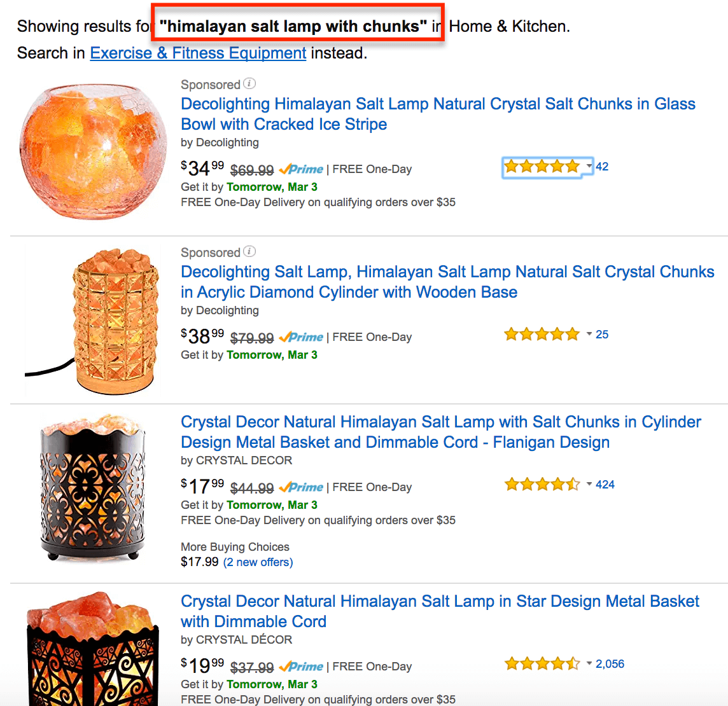The width and height of the screenshot is (728, 706).
Task: Open the Exercise & Fitness Equipment link
Action: [198, 53]
